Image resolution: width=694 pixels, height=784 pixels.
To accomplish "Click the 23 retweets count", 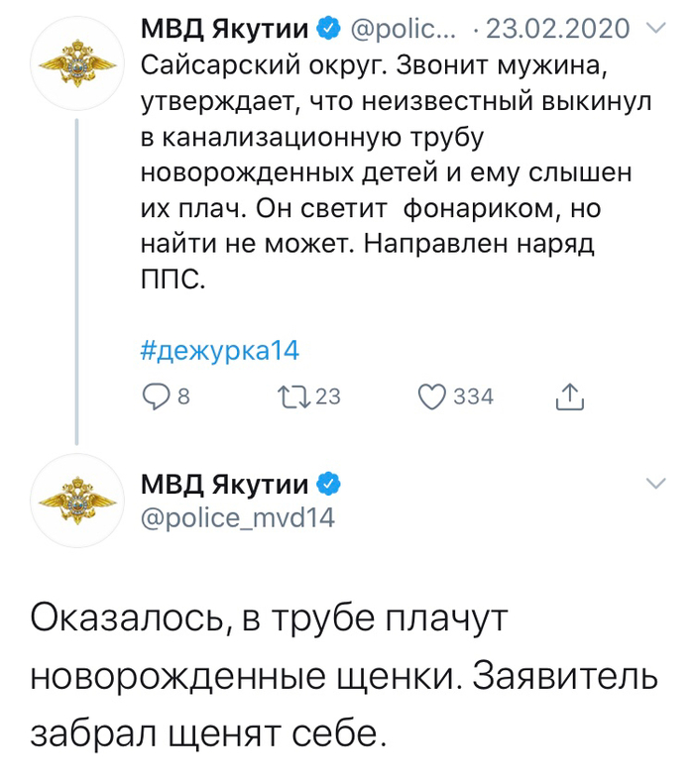I will [327, 397].
